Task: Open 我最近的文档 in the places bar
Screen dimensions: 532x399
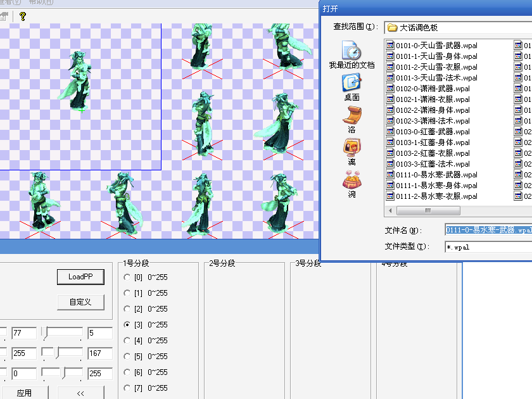Action: 352,55
